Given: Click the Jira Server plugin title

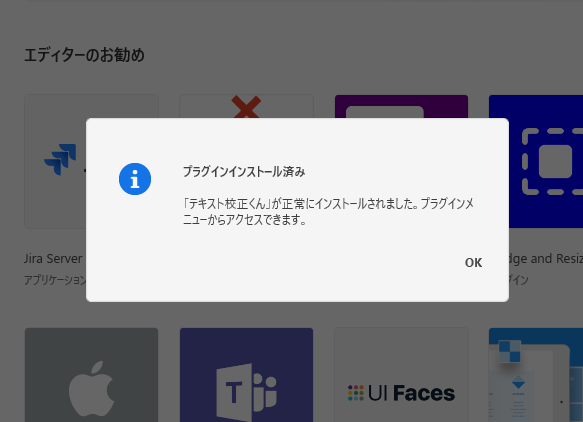Looking at the screenshot, I should point(53,258).
